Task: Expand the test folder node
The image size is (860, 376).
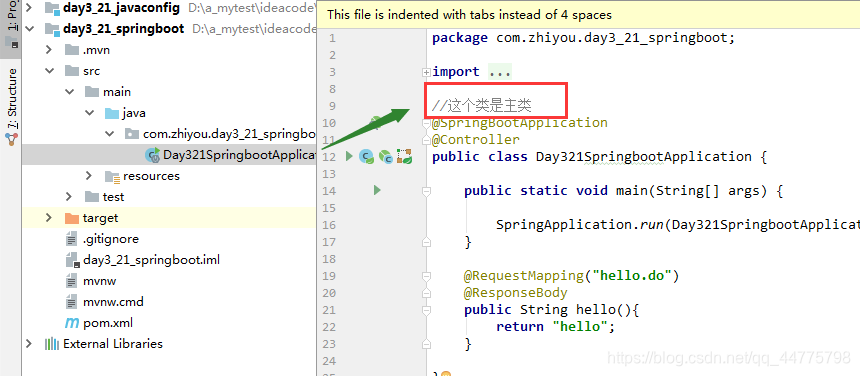Action: (x=69, y=197)
